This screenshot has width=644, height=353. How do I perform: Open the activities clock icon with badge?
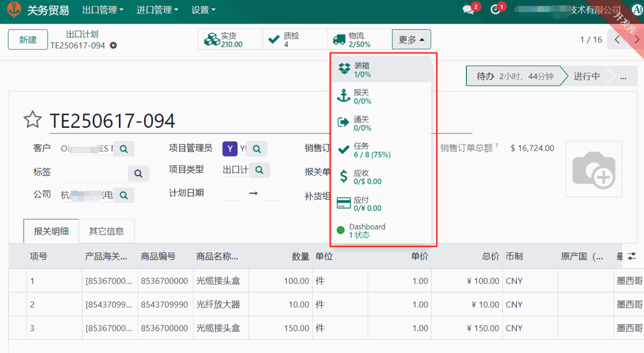point(495,8)
